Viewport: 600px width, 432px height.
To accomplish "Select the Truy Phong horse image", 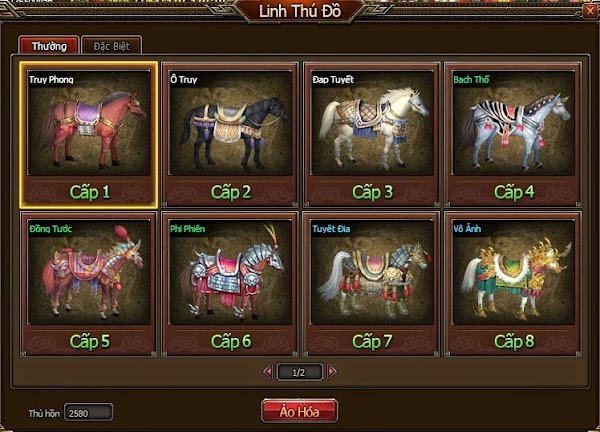I will [89, 122].
